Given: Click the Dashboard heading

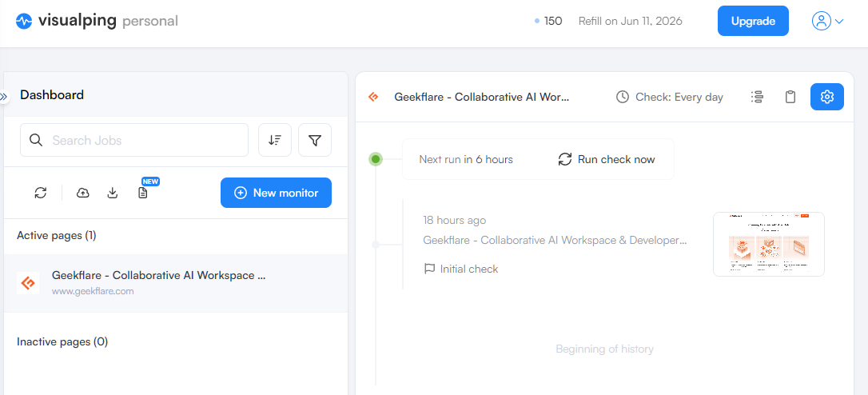Looking at the screenshot, I should 52,94.
